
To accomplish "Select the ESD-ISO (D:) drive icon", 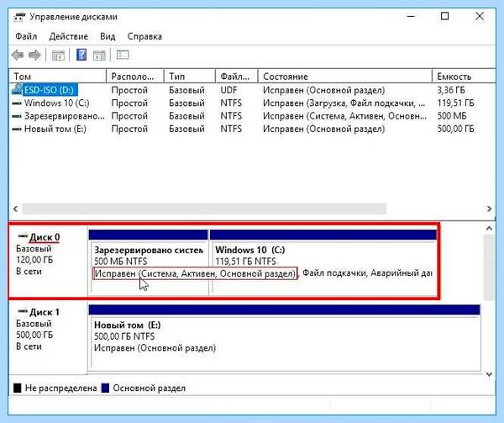I will (x=17, y=89).
